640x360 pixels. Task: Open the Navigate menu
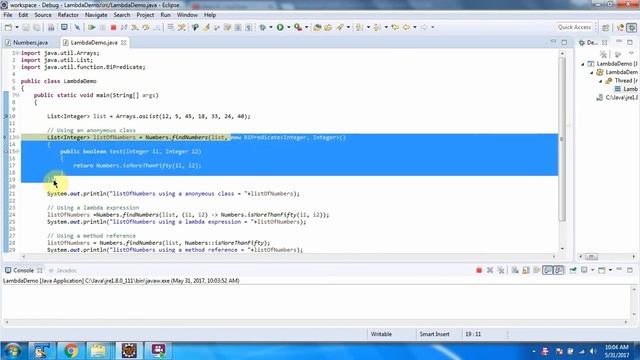(x=96, y=15)
